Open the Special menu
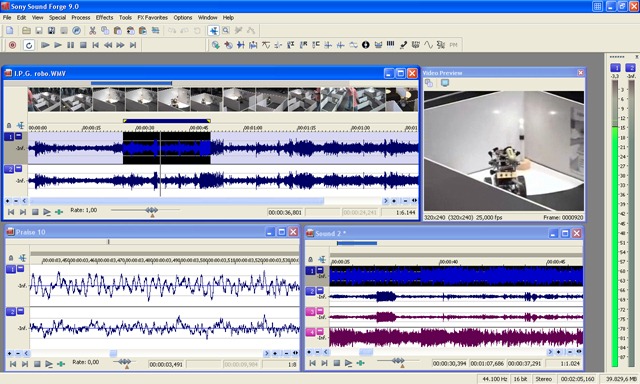The width and height of the screenshot is (640, 384). click(x=57, y=18)
